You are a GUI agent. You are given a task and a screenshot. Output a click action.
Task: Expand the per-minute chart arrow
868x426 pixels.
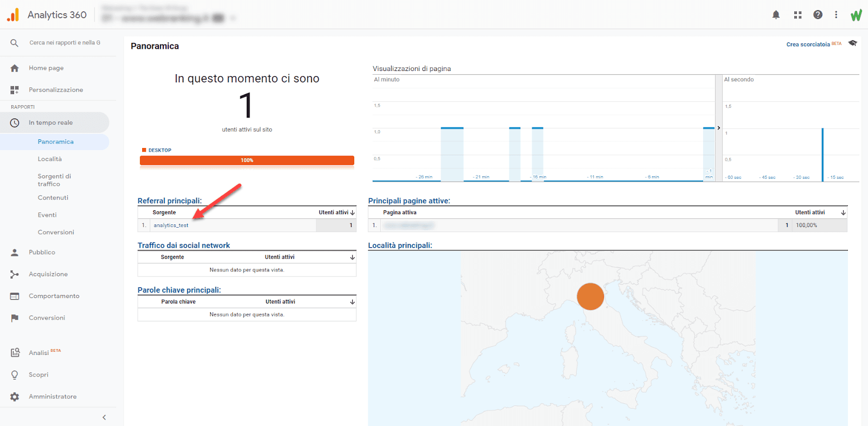pos(719,128)
